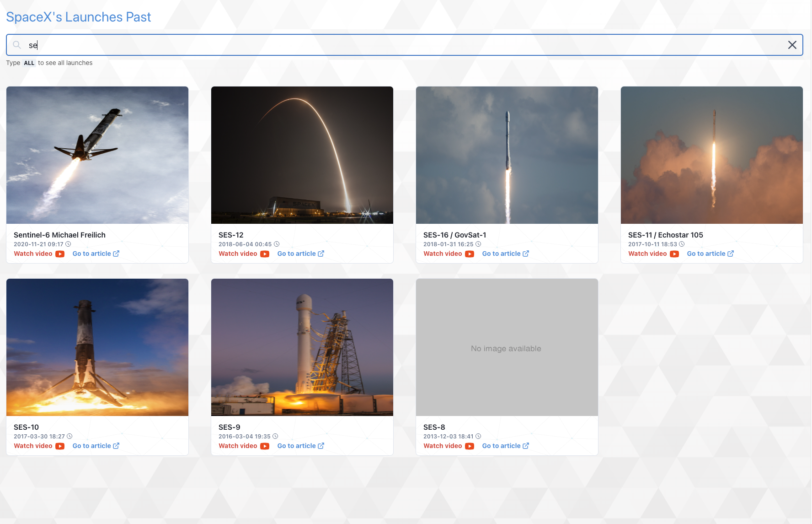This screenshot has height=524, width=812.
Task: Click the external link icon for SES-10's article
Action: click(117, 446)
